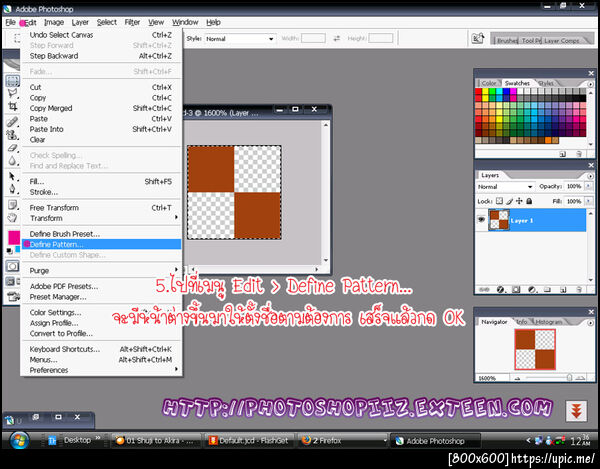This screenshot has height=469, width=600.
Task: Click the Delete layer trash icon
Action: pos(579,290)
